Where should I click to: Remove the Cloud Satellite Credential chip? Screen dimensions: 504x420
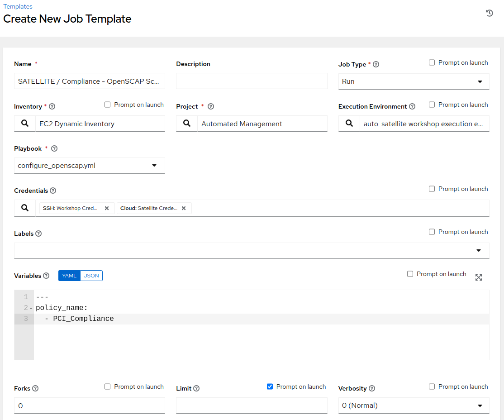[184, 208]
